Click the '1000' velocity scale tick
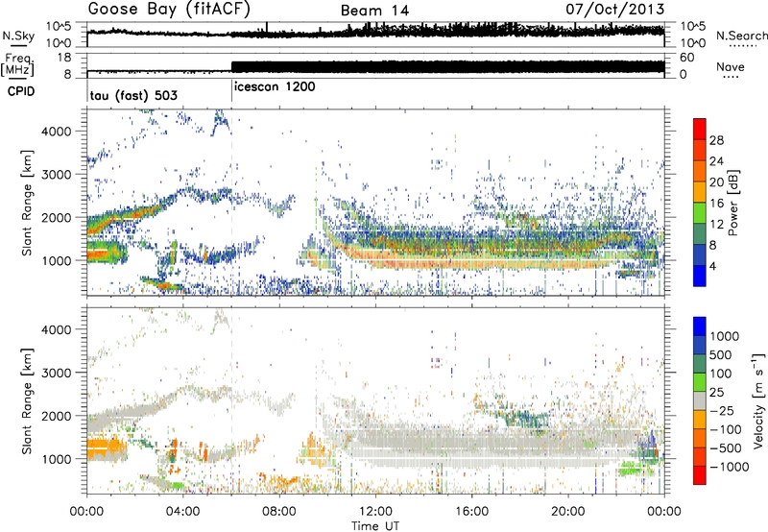The height and width of the screenshot is (532, 768). pos(725,336)
